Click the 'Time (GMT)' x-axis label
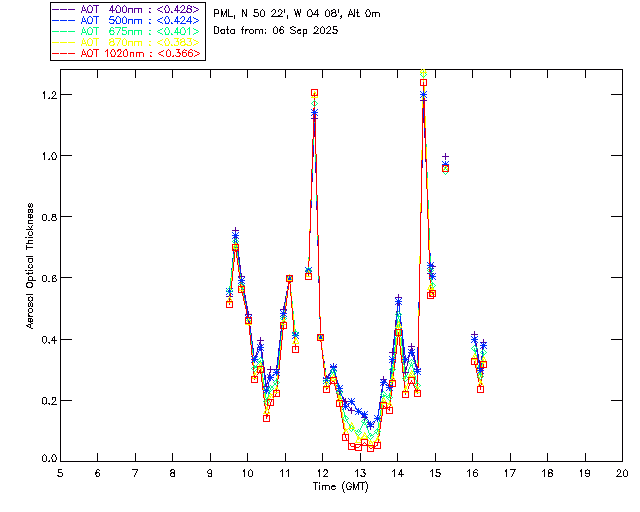640x512 pixels. (x=340, y=485)
